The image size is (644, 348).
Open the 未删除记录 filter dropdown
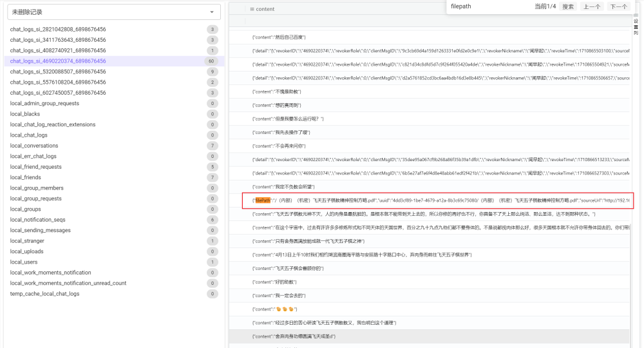click(113, 12)
